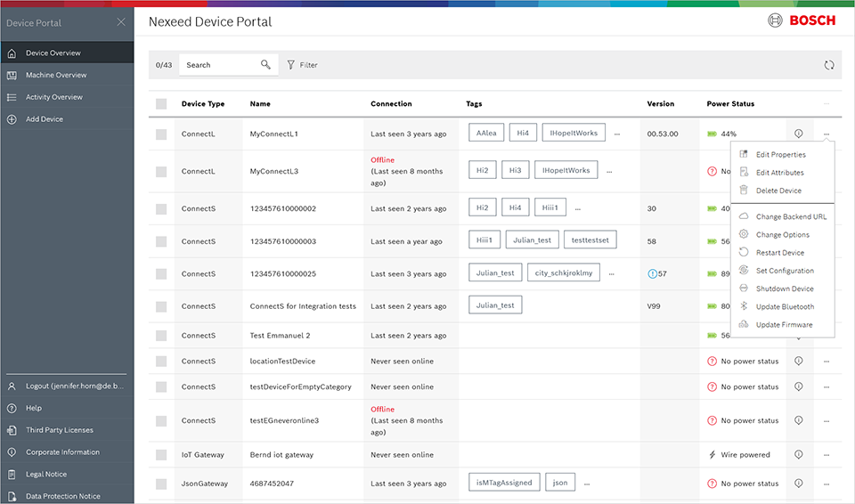Expand more tags for device 123457610000002
This screenshot has height=504, width=855.
click(578, 208)
